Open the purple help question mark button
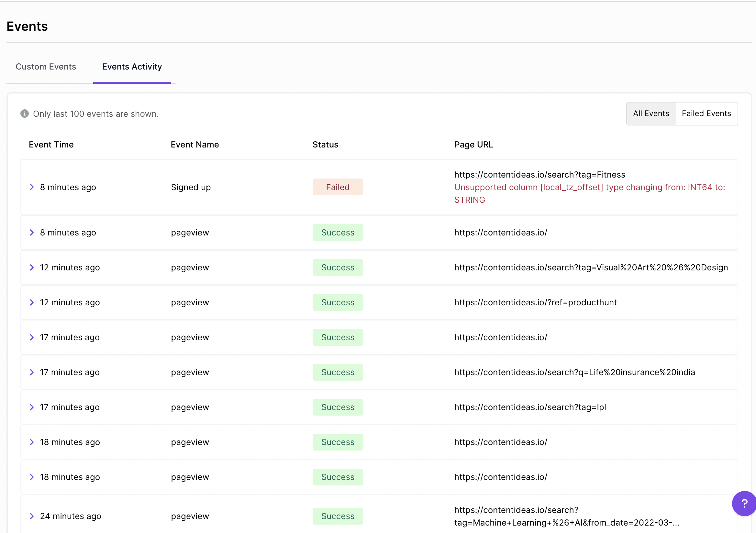Image resolution: width=756 pixels, height=533 pixels. point(744,503)
